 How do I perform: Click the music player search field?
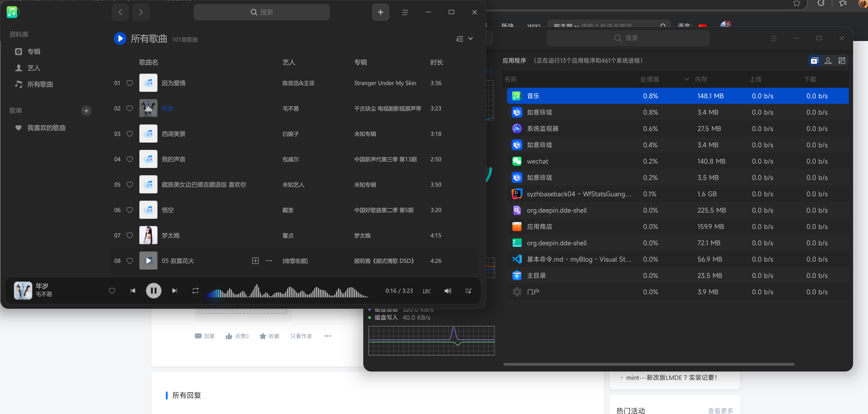tap(262, 12)
